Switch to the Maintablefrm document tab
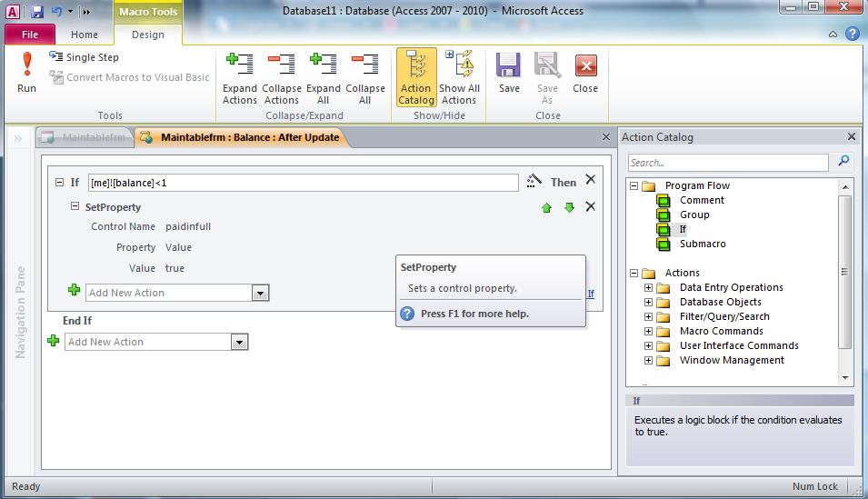Screen dimensions: 868x499 coord(85,137)
